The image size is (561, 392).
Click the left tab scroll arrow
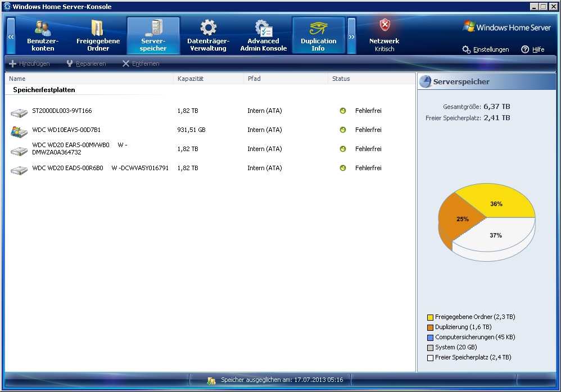click(x=11, y=36)
